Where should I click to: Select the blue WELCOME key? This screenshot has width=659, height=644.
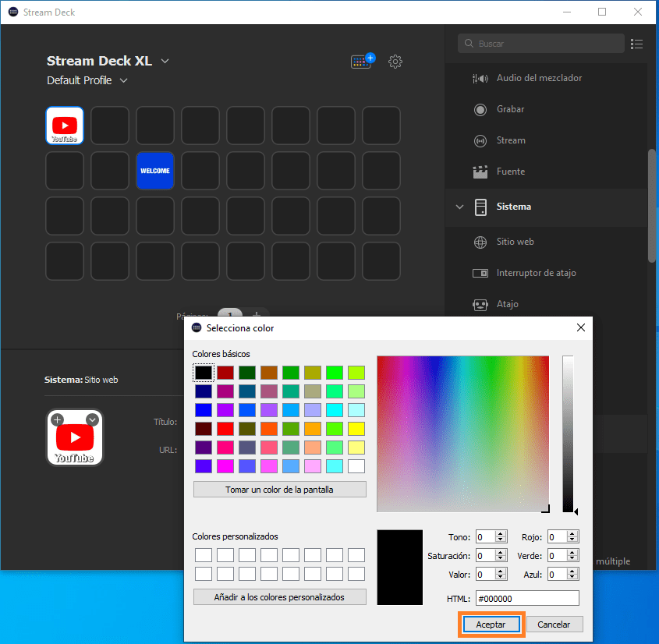155,171
